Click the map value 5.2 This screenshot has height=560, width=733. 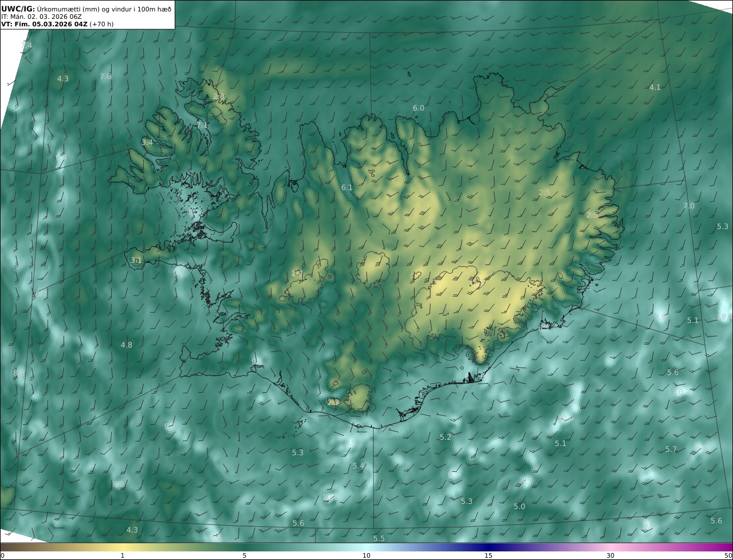pyautogui.click(x=446, y=437)
